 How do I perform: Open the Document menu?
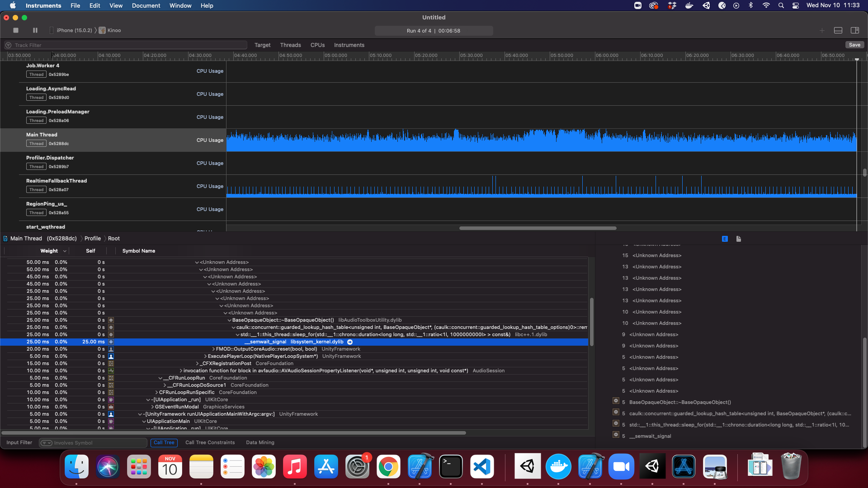(146, 5)
